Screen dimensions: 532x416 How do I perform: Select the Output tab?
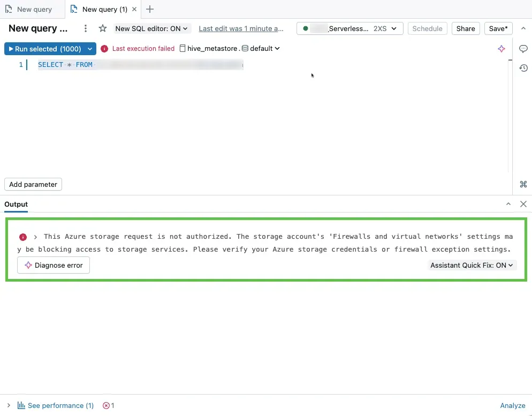pyautogui.click(x=16, y=205)
